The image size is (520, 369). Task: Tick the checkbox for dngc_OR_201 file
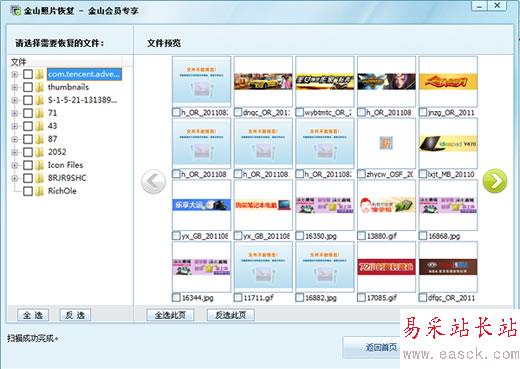[238, 112]
